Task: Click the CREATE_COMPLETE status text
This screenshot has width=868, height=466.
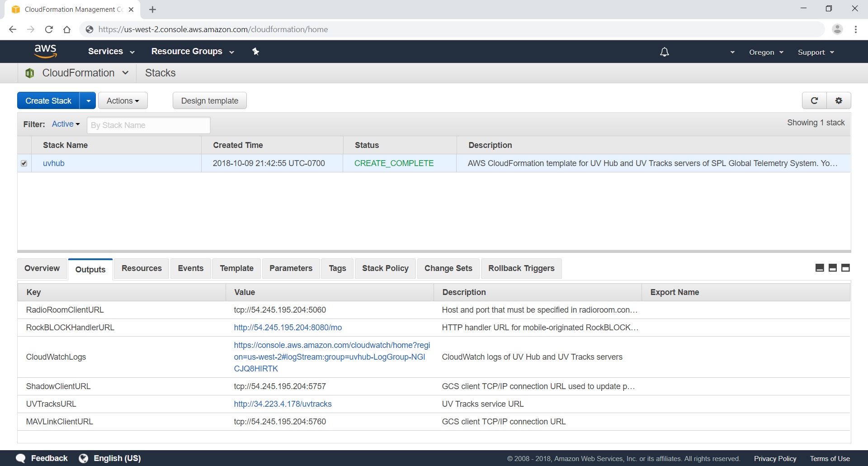Action: tap(394, 163)
